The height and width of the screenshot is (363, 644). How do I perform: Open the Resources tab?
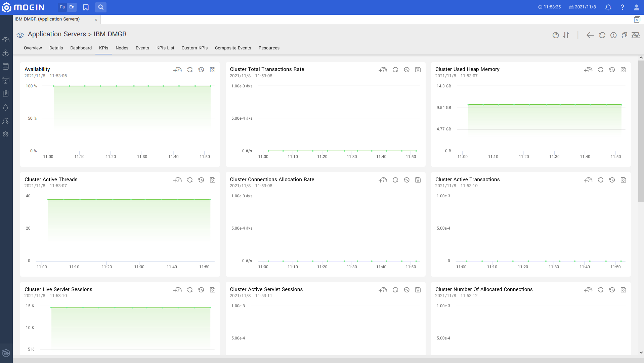click(269, 48)
